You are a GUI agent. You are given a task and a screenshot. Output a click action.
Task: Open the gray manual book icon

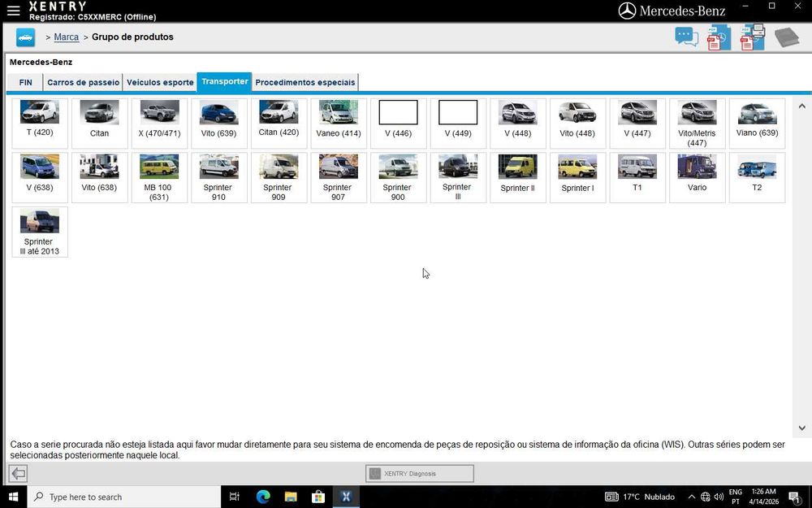[787, 37]
